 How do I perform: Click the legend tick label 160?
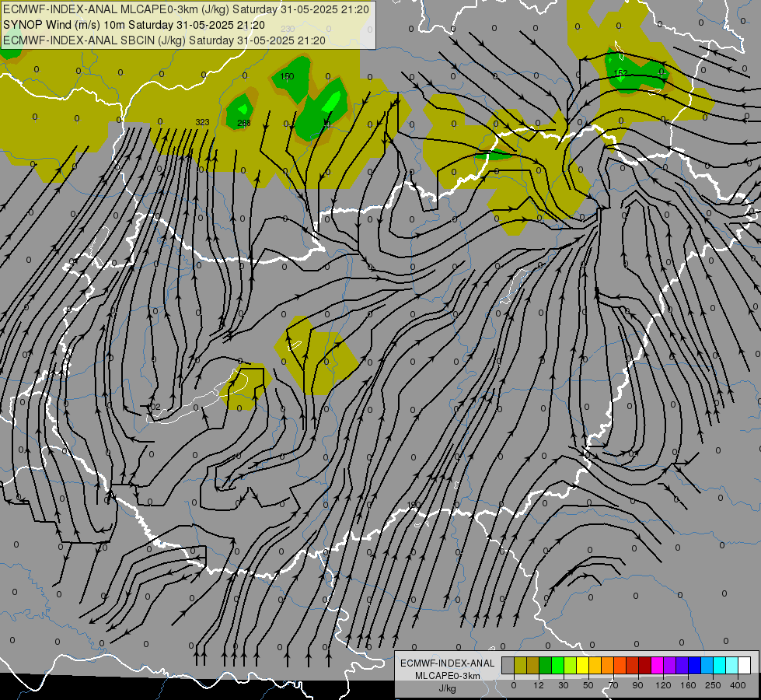tap(688, 685)
